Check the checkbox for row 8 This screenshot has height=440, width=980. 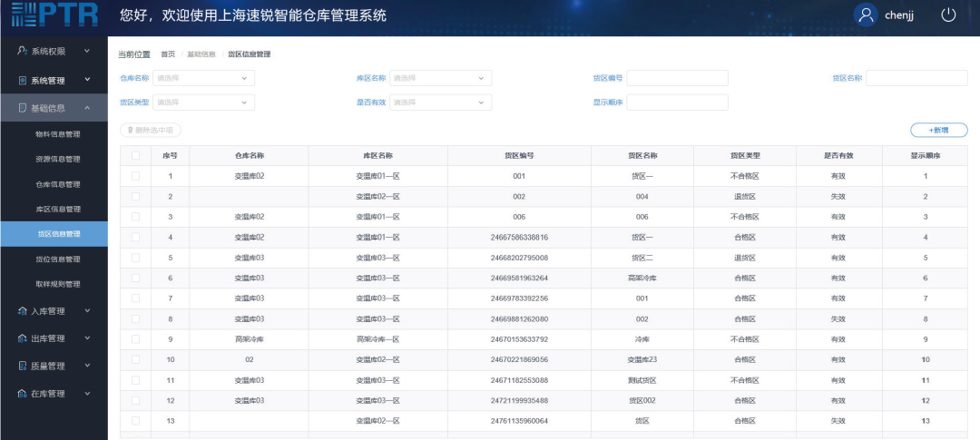[135, 318]
